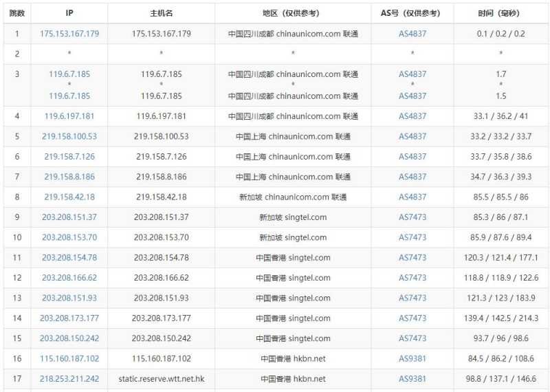Select the time value 1.5 in hop 3
Image resolution: width=550 pixels, height=392 pixels.
click(501, 96)
